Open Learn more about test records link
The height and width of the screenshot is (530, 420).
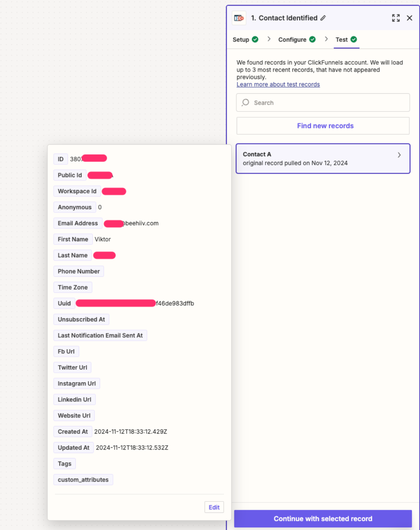[x=278, y=85]
